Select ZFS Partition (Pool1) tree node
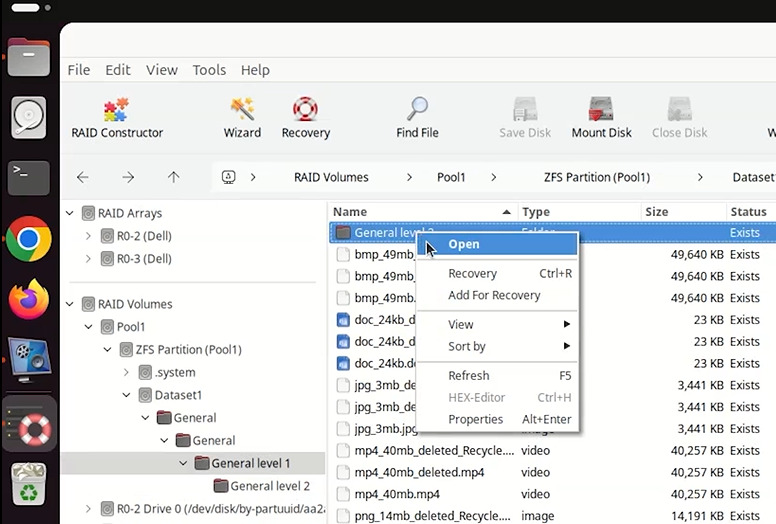 (x=189, y=350)
